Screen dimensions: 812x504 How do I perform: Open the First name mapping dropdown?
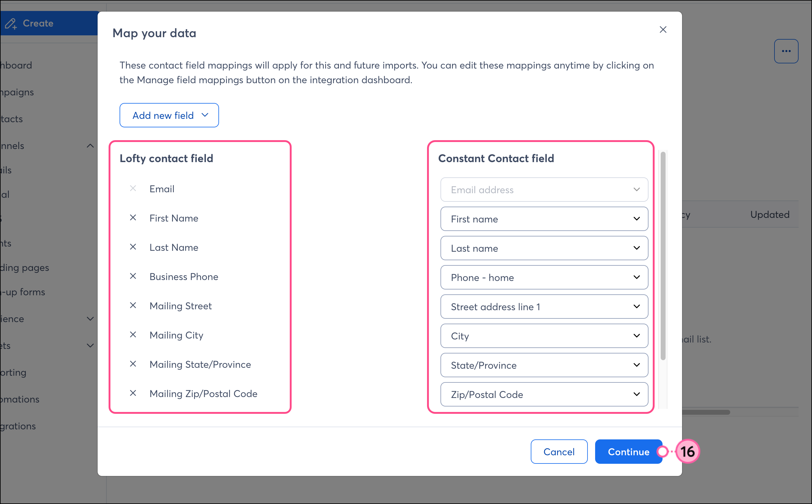[x=544, y=219]
